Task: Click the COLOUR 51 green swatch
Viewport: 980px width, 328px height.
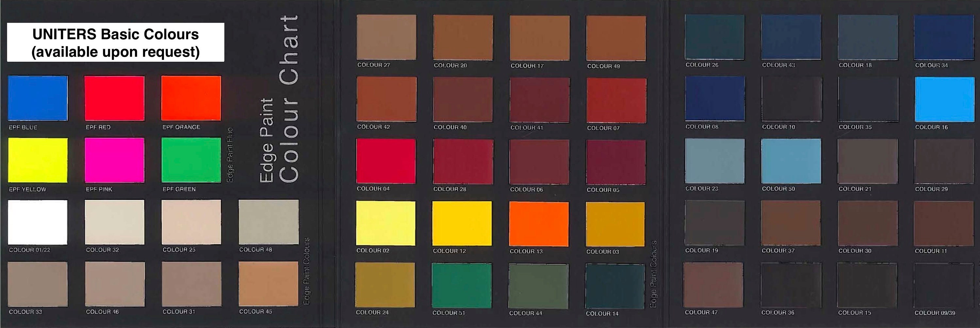Action: pos(462,286)
